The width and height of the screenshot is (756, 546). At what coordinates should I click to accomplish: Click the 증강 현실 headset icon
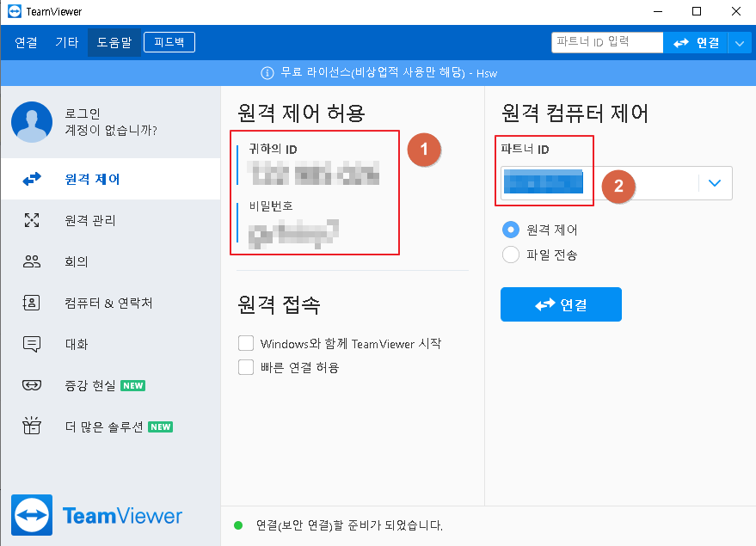32,385
